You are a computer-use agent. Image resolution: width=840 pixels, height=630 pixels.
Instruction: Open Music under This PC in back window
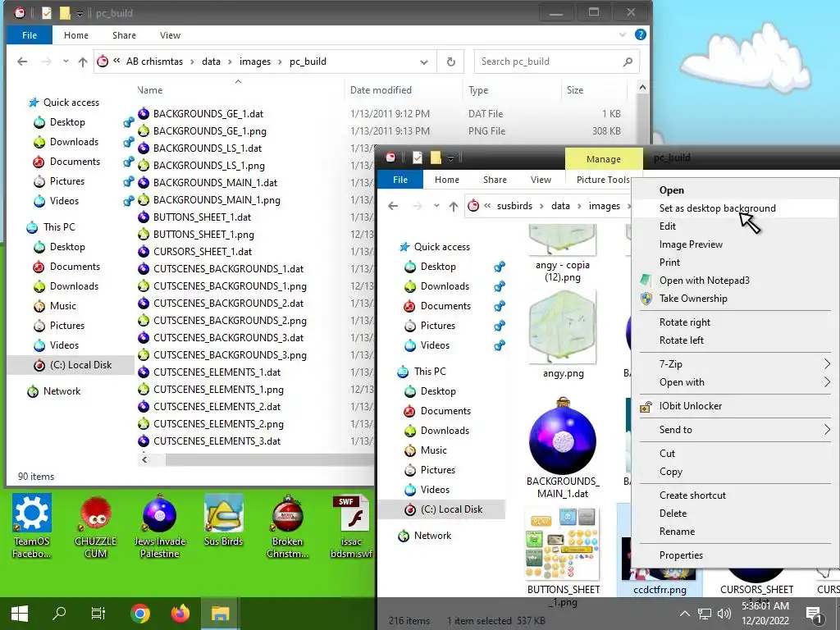[62, 306]
